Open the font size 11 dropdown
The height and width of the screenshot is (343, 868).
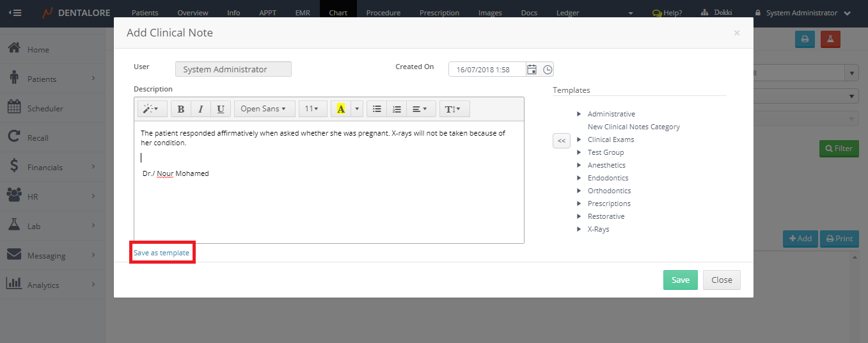[312, 109]
